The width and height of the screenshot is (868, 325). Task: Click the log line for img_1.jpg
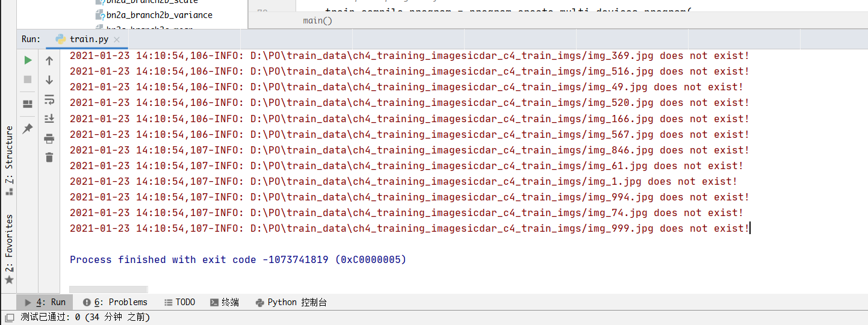coord(403,181)
